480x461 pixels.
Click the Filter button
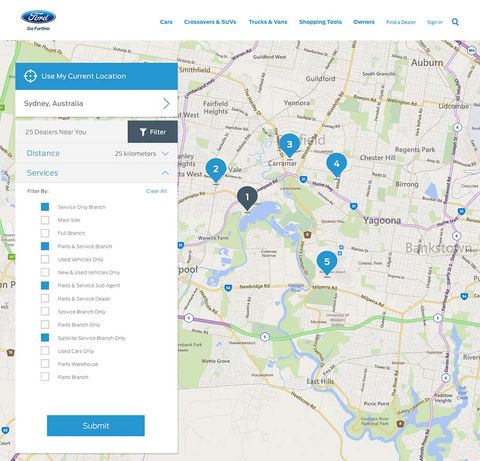tap(153, 132)
